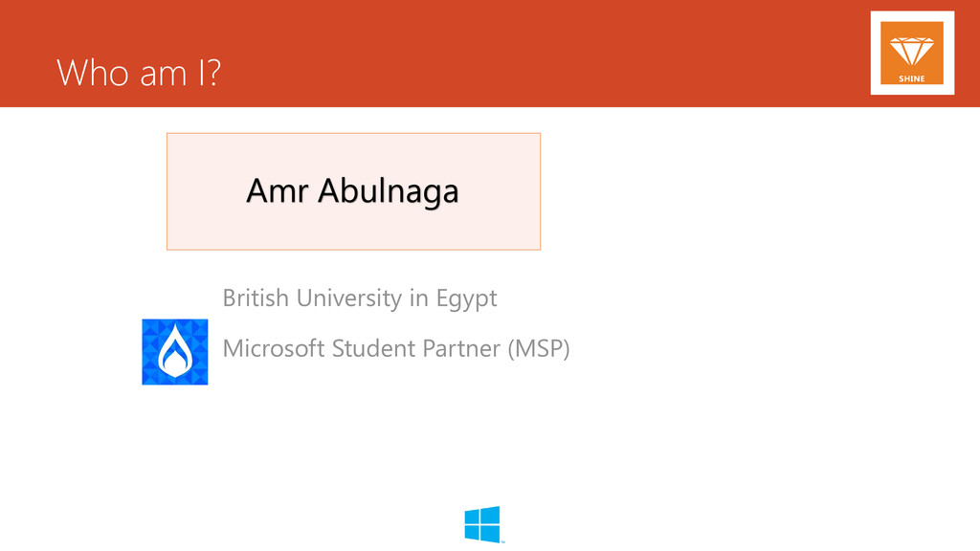Click empty pink area of name box
The image size is (980, 551).
(x=354, y=230)
